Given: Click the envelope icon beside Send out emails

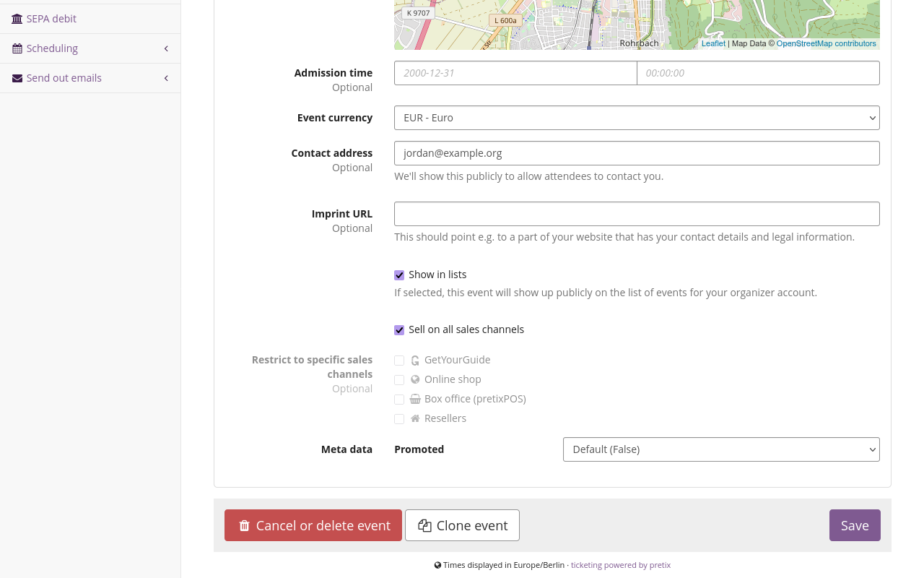Looking at the screenshot, I should (x=17, y=77).
